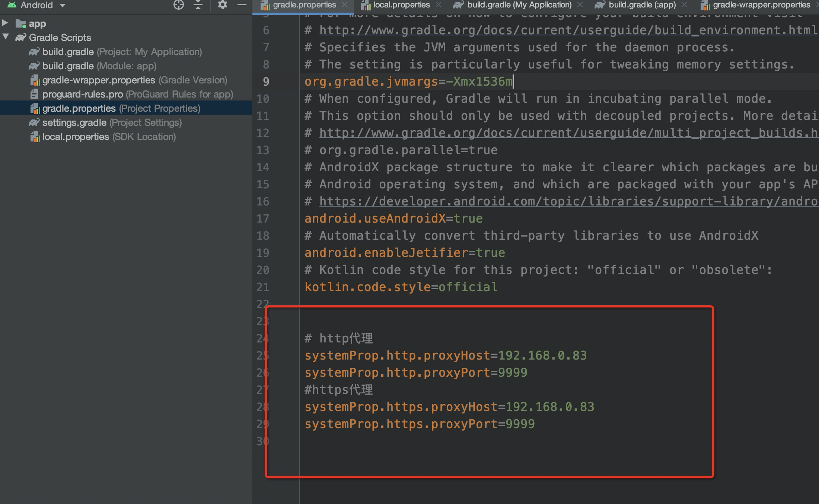The height and width of the screenshot is (504, 819).
Task: Click the settings.gradle elephant icon
Action: pos(34,122)
